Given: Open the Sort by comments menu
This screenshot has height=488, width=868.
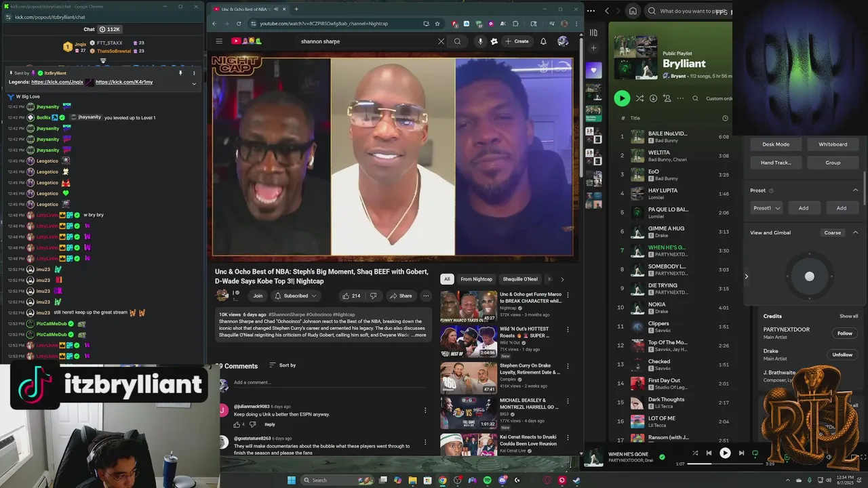Looking at the screenshot, I should [283, 365].
